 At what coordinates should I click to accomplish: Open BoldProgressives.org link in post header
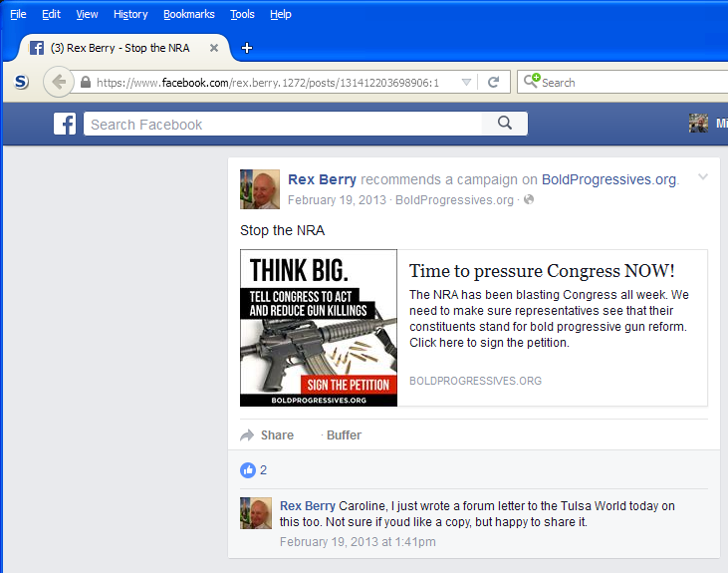(608, 179)
